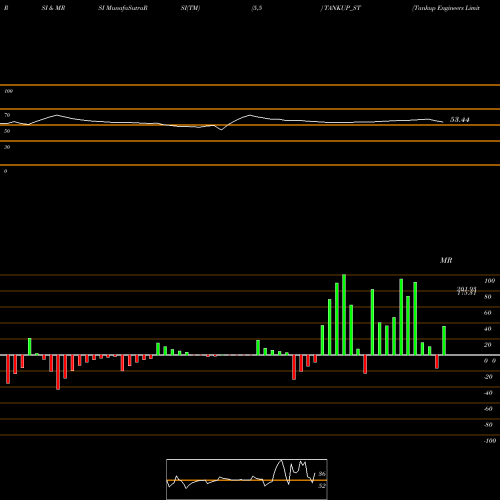This screenshot has height=500, width=500.
Task: Click the 60 label on the MR axis
Action: tap(488, 313)
